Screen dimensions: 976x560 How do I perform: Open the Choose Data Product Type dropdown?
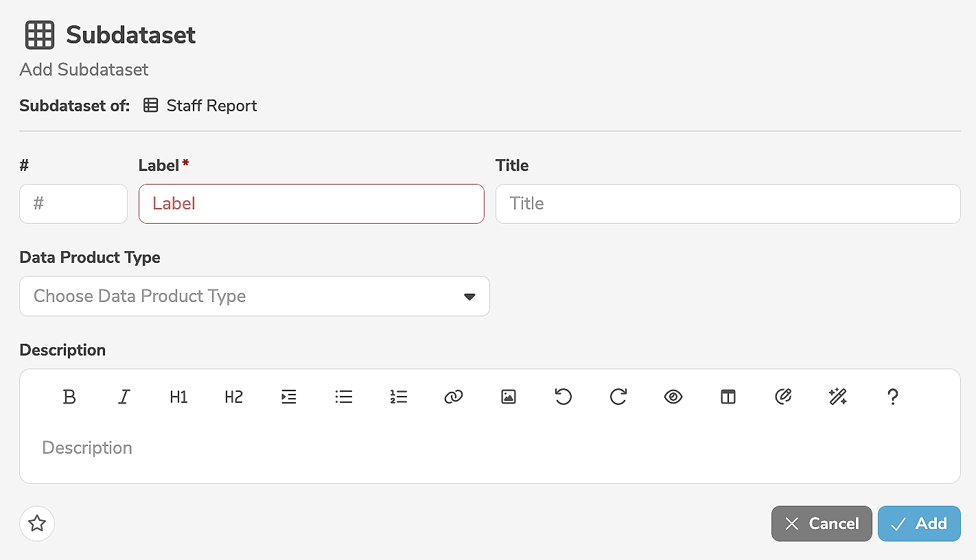254,296
